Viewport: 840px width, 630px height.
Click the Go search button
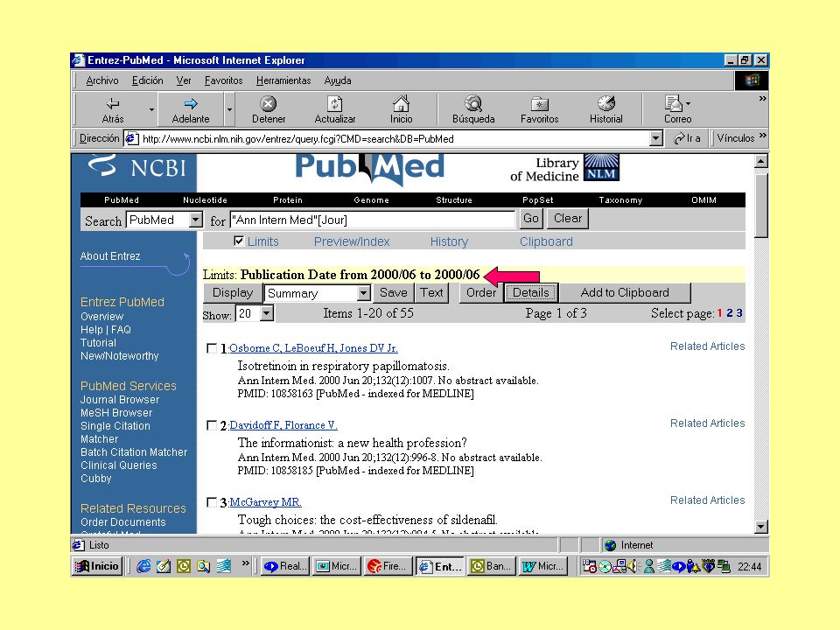[x=531, y=219]
